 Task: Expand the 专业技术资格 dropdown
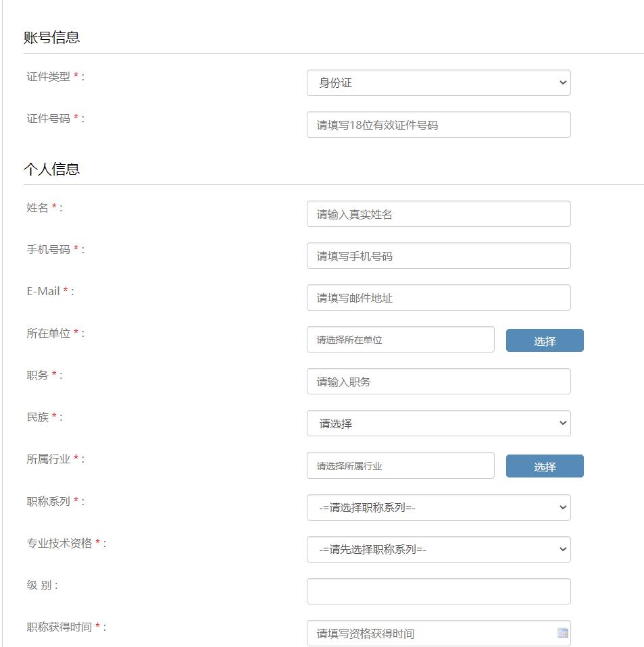point(438,550)
